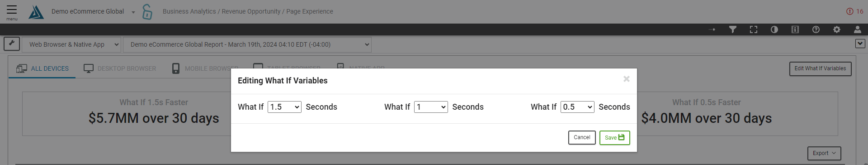The image size is (868, 165).
Task: Expand the Web Browser & Native App selector
Action: click(71, 44)
